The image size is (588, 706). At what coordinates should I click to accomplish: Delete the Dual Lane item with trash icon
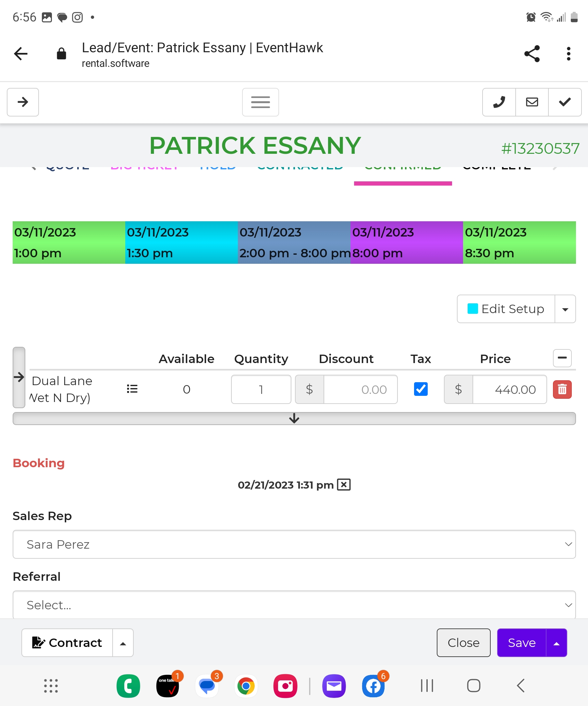(562, 389)
